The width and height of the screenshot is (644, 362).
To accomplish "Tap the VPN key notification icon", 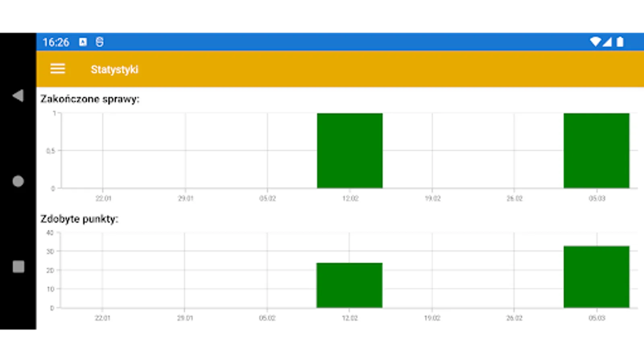I will tap(99, 41).
